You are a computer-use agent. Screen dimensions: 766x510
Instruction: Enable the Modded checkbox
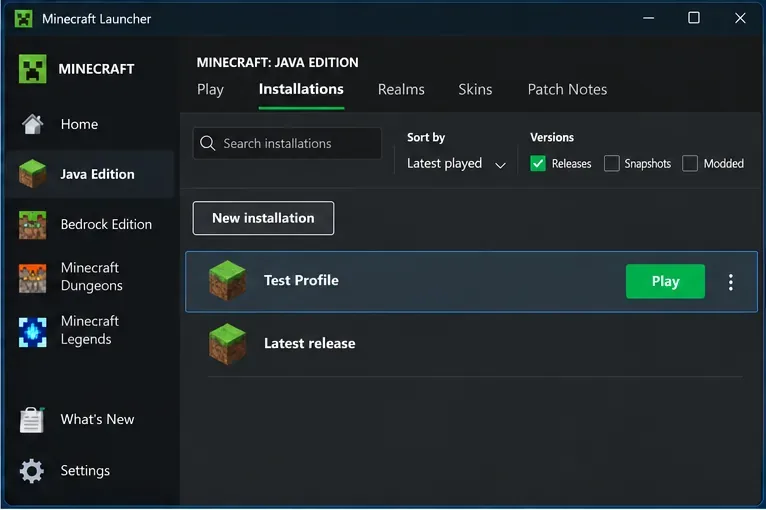tap(690, 163)
